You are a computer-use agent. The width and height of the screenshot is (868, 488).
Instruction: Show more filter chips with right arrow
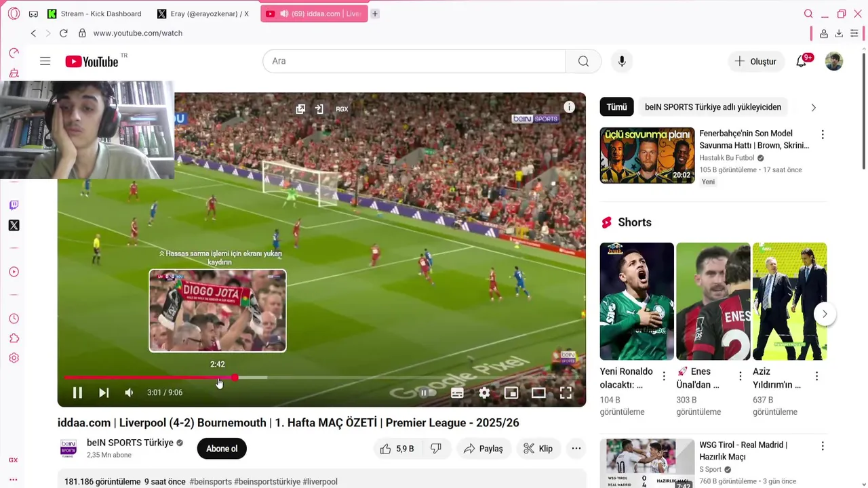(x=814, y=107)
